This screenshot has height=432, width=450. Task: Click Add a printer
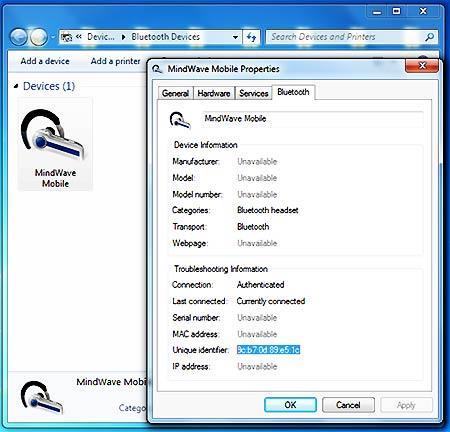115,61
